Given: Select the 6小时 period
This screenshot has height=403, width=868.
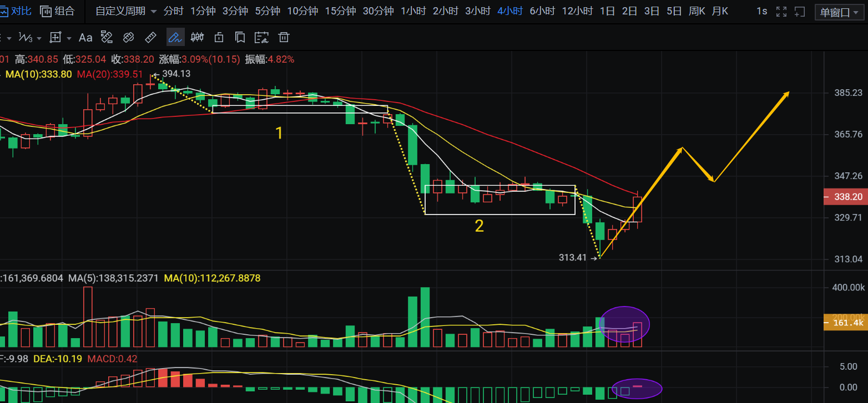Looking at the screenshot, I should (x=542, y=11).
